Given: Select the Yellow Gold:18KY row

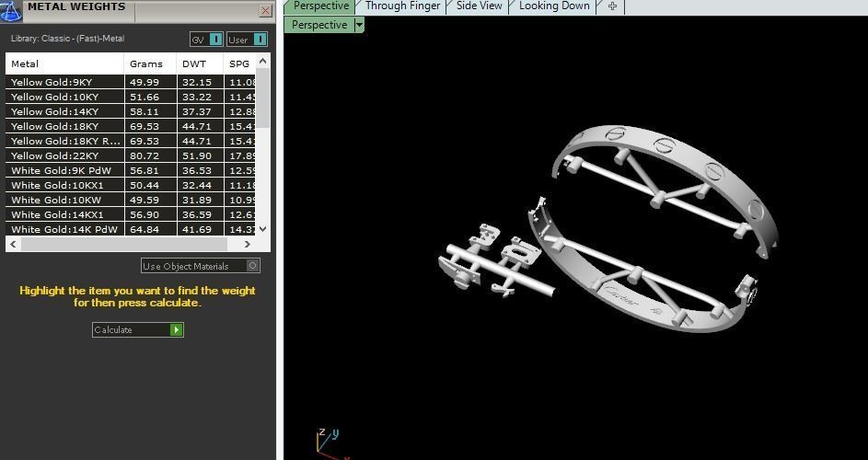Looking at the screenshot, I should [131, 126].
